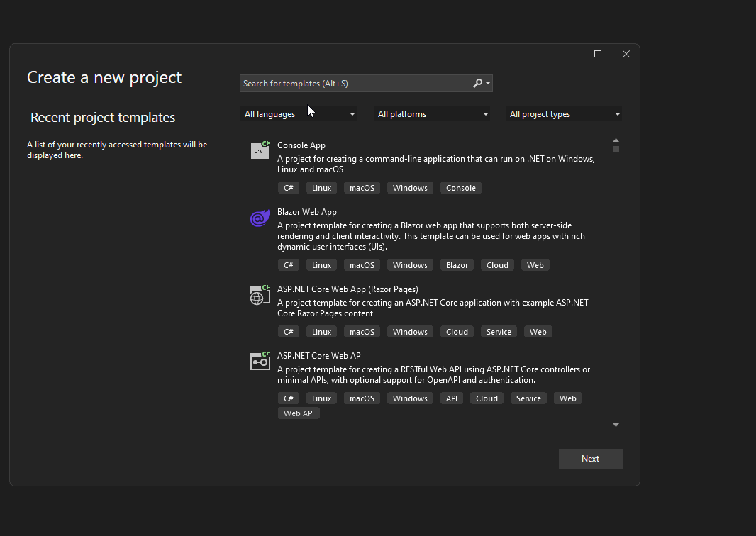Viewport: 756px width, 536px height.
Task: Select the Blazor Web App template icon
Action: point(260,218)
